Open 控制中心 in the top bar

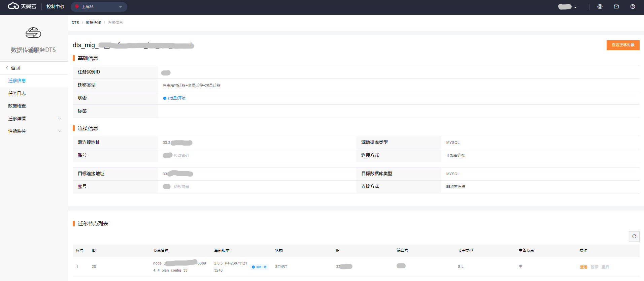tap(55, 7)
